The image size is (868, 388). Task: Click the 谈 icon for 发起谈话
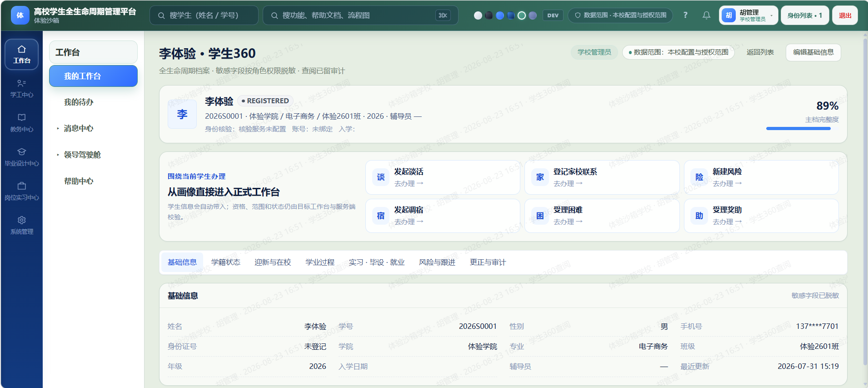381,177
